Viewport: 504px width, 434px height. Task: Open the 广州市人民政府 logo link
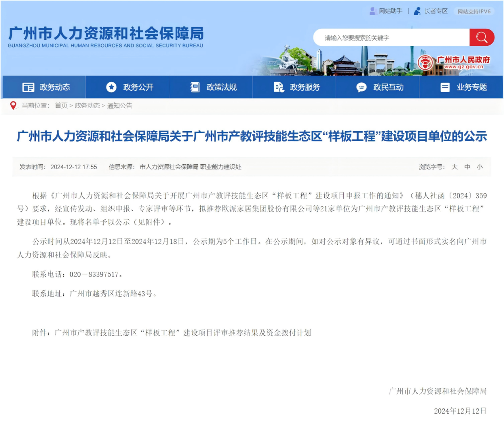coord(454,62)
